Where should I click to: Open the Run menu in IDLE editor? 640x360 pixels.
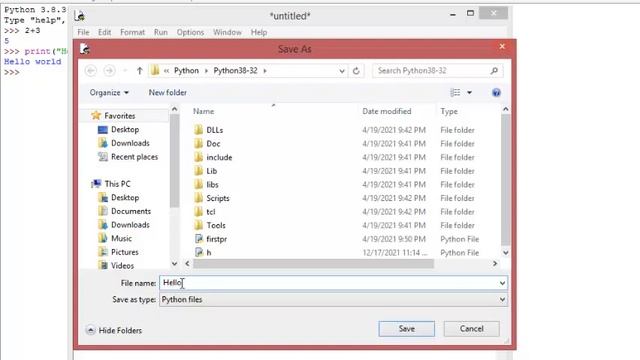[161, 32]
